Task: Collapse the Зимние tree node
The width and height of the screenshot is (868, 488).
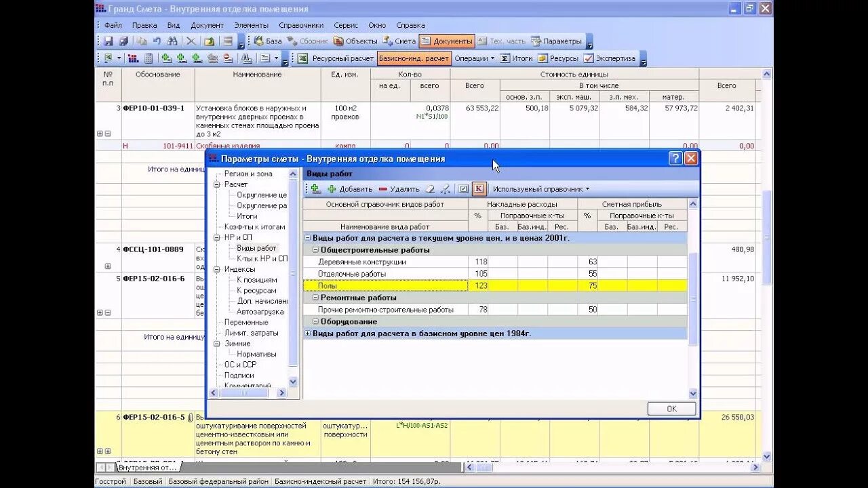Action: (217, 344)
